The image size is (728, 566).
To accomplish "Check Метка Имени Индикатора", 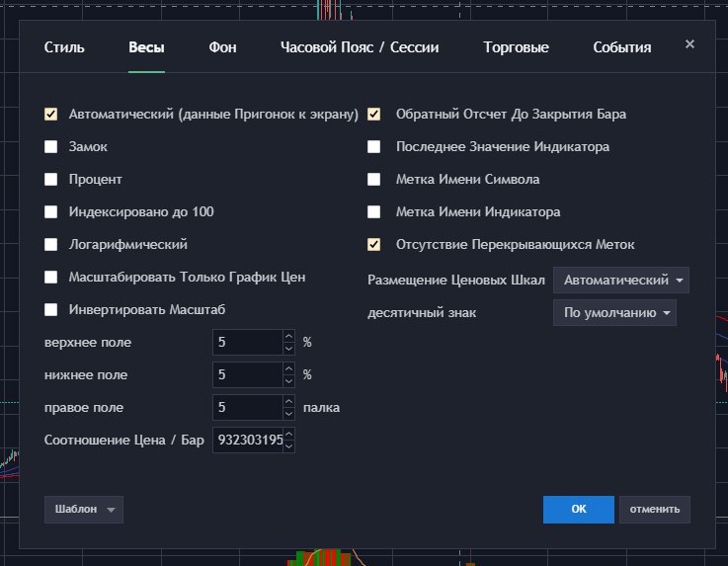I will click(373, 211).
